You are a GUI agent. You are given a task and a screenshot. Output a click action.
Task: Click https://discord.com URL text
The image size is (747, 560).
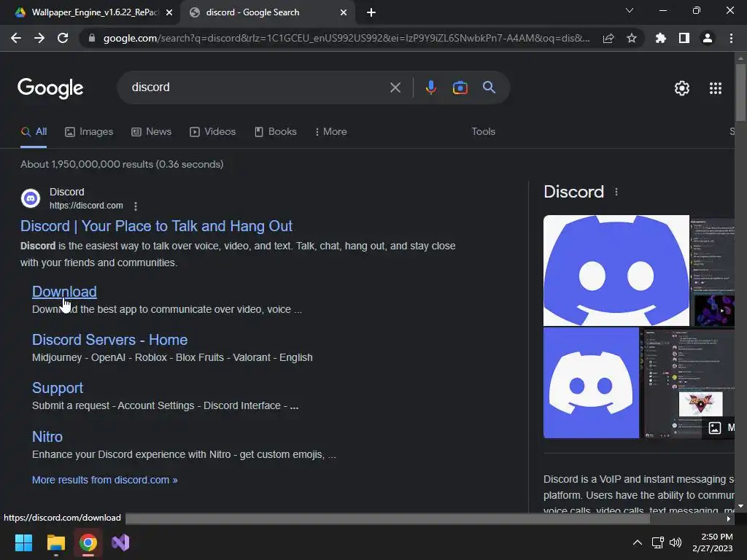click(x=86, y=206)
